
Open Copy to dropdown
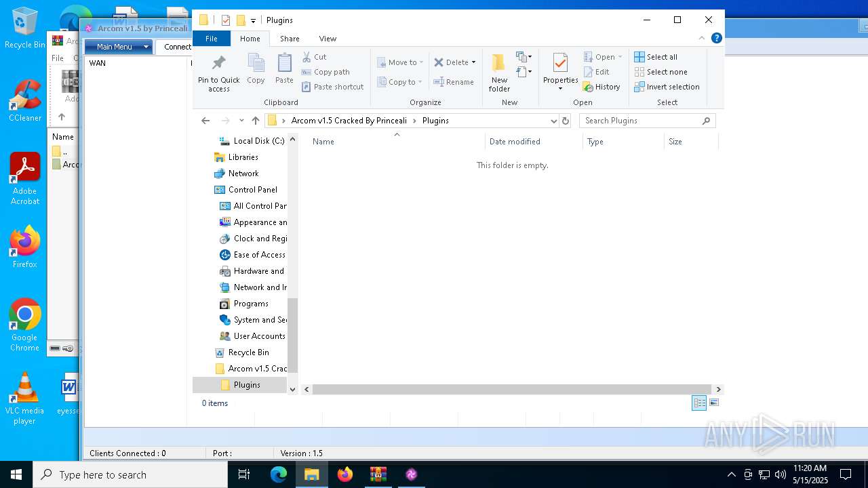pos(400,82)
